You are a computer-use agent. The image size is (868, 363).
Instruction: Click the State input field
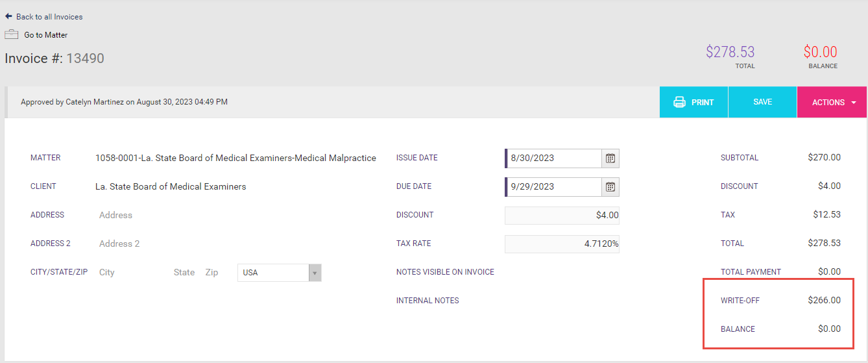[x=184, y=273]
